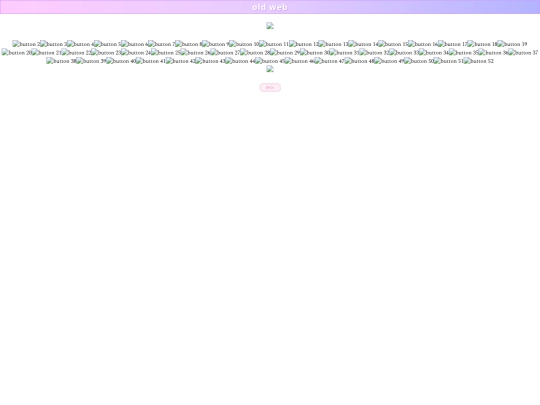
Task: Open the image labeled button 44
Action: (240, 61)
